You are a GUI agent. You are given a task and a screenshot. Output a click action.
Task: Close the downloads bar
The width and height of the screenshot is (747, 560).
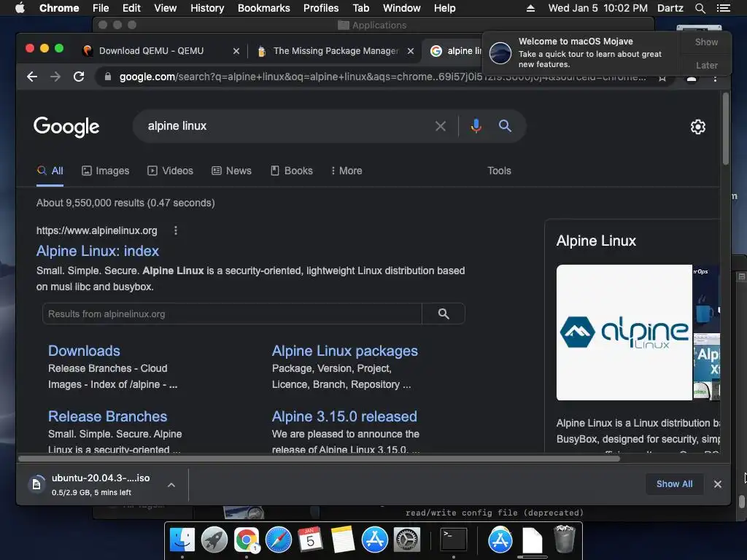pyautogui.click(x=718, y=484)
